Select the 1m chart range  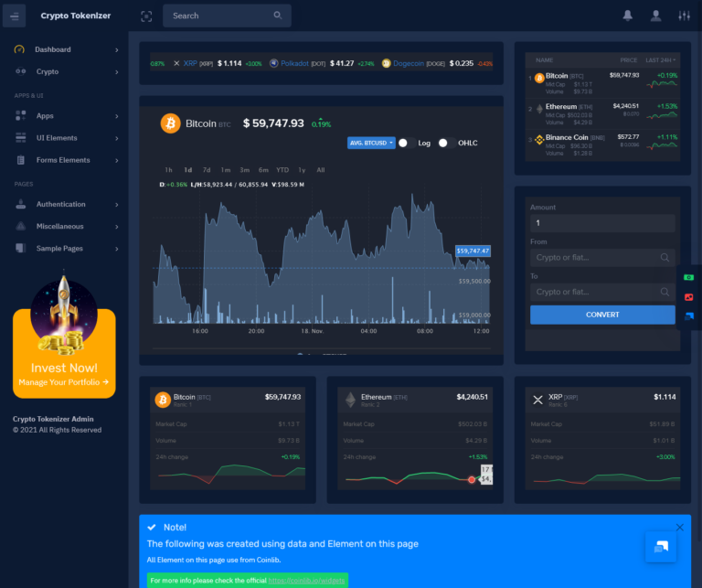click(226, 170)
